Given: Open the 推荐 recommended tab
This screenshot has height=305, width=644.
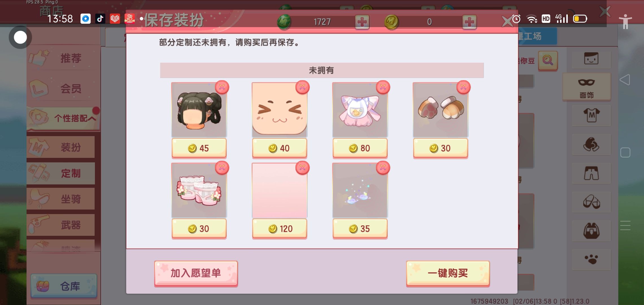Looking at the screenshot, I should tap(64, 58).
